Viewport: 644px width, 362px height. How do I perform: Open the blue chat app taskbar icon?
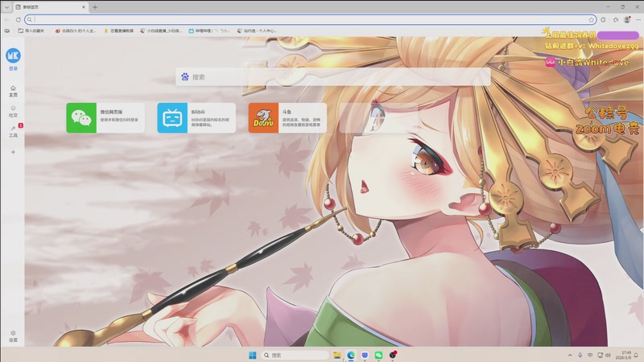[x=365, y=355]
